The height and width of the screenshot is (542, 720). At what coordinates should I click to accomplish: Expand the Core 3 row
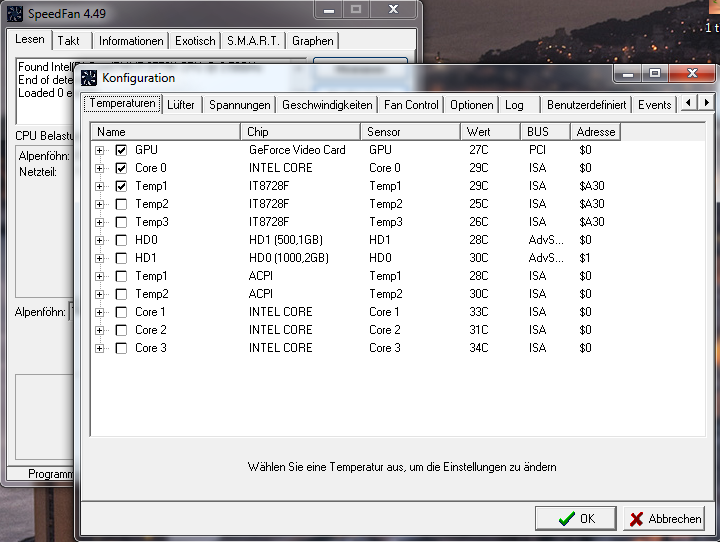[99, 348]
